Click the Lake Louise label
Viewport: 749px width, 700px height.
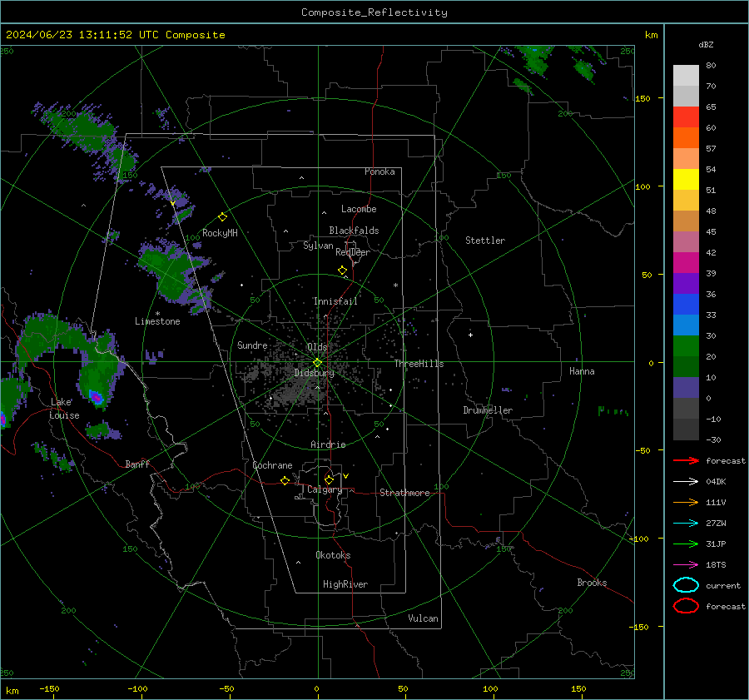coord(64,409)
